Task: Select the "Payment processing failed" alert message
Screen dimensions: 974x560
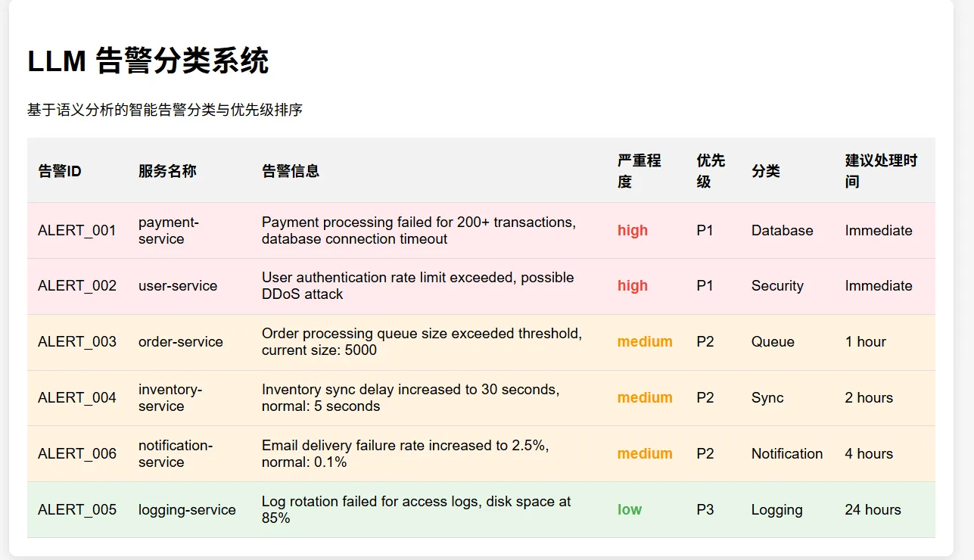Action: [419, 231]
